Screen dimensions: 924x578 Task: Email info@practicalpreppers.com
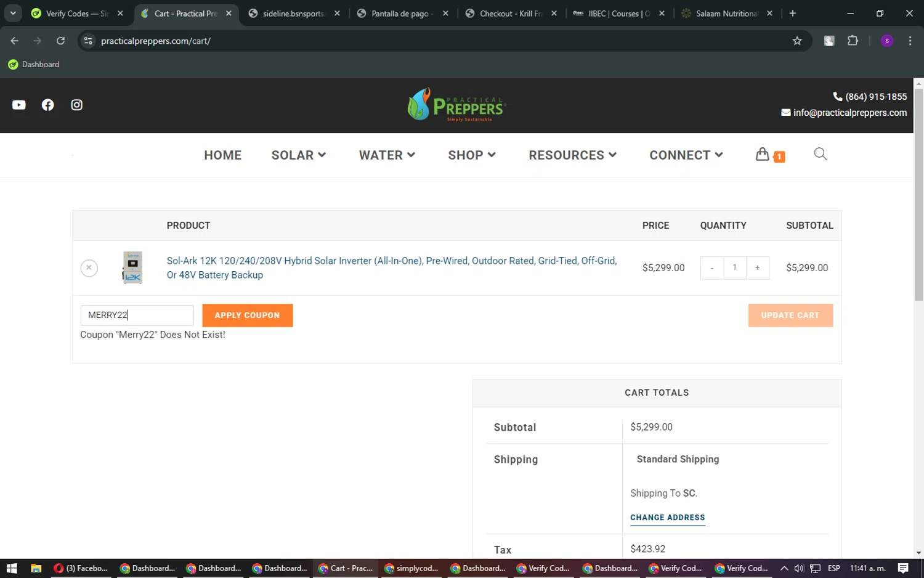[x=844, y=112]
